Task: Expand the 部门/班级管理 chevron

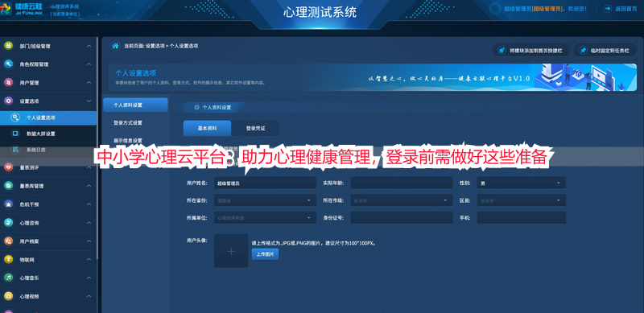Action: click(x=89, y=46)
